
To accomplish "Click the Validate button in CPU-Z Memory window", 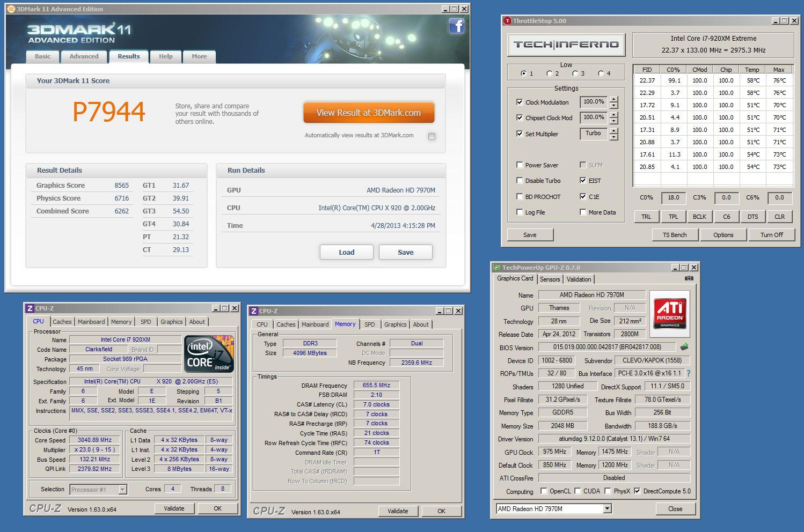I will [398, 511].
